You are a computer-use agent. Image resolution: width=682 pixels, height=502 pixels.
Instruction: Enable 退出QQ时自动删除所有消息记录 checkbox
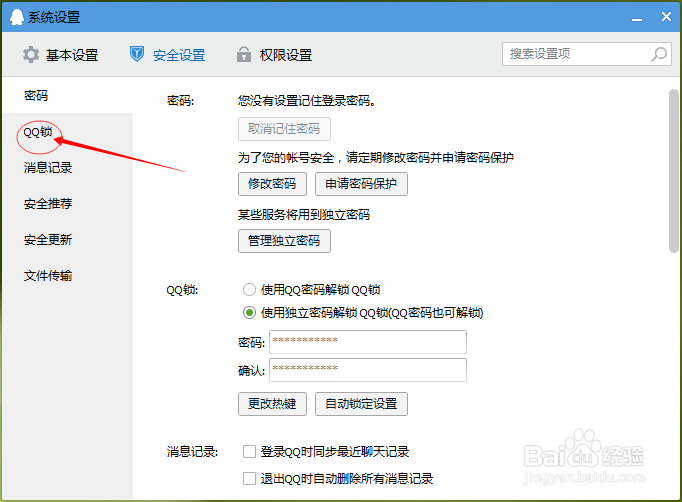pyautogui.click(x=249, y=479)
